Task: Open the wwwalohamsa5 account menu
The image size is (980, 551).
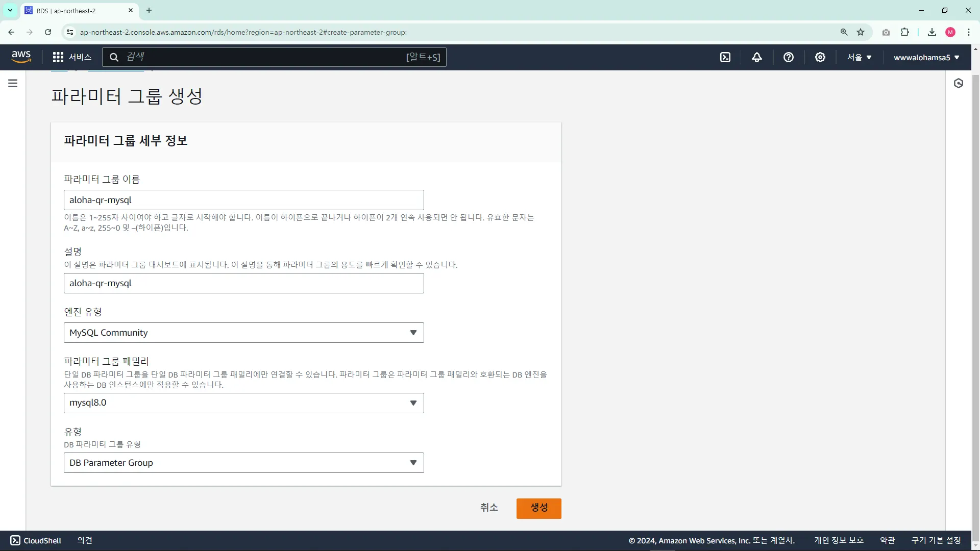Action: (926, 57)
